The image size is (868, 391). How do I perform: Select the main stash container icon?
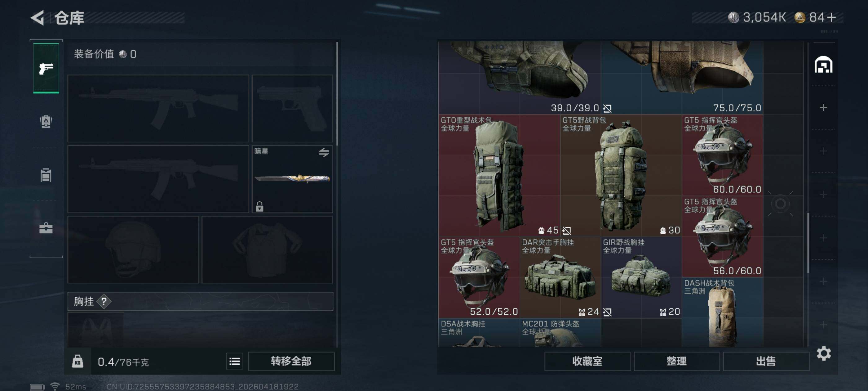824,65
